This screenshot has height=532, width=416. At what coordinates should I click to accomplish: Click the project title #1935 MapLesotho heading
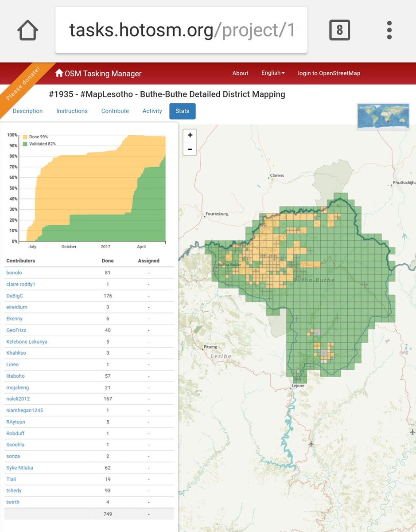[167, 94]
